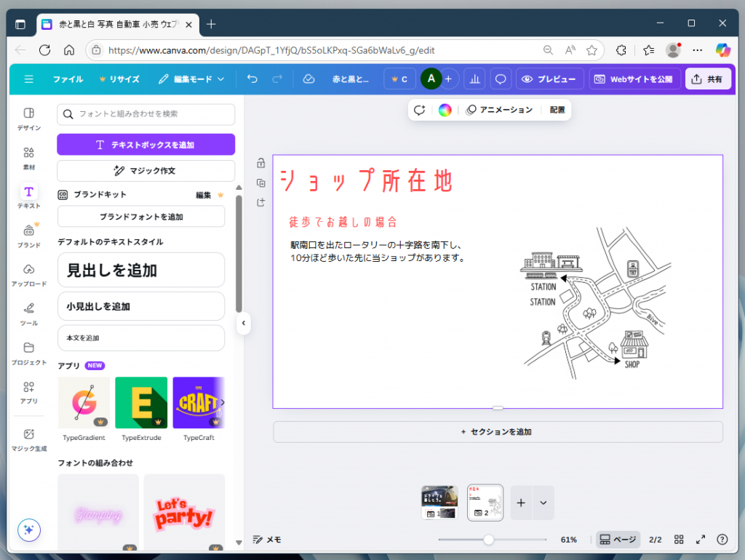This screenshot has height=560, width=745.
Task: Open the プロジェクト sidebar panel
Action: tap(28, 351)
